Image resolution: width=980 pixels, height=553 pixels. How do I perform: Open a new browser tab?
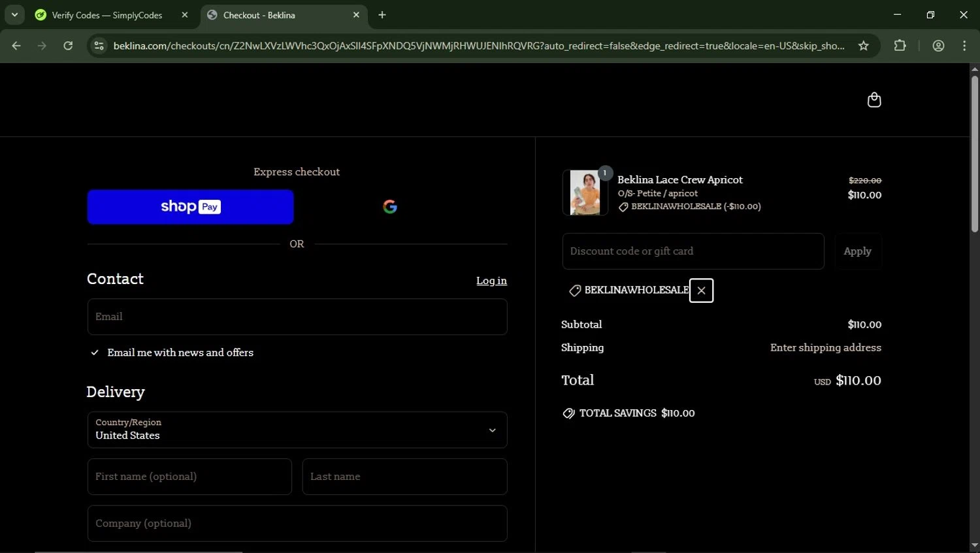coord(382,15)
